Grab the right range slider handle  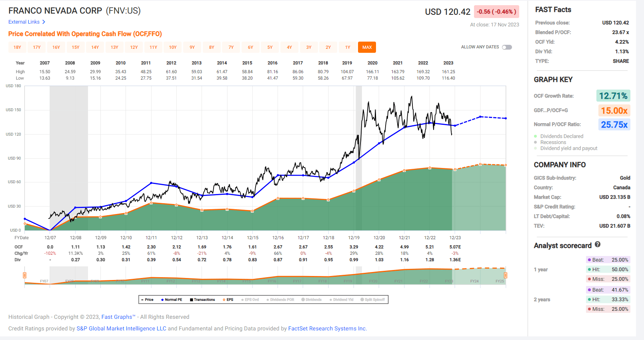pos(506,275)
